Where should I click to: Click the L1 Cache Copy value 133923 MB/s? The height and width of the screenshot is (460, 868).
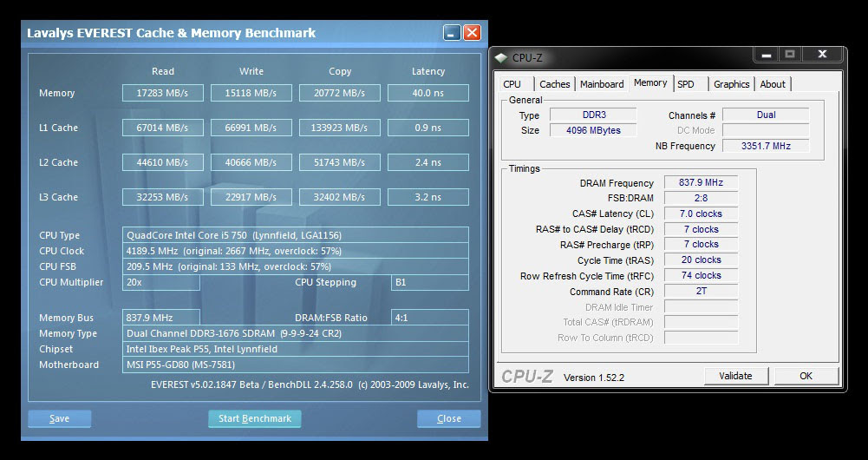[x=340, y=128]
